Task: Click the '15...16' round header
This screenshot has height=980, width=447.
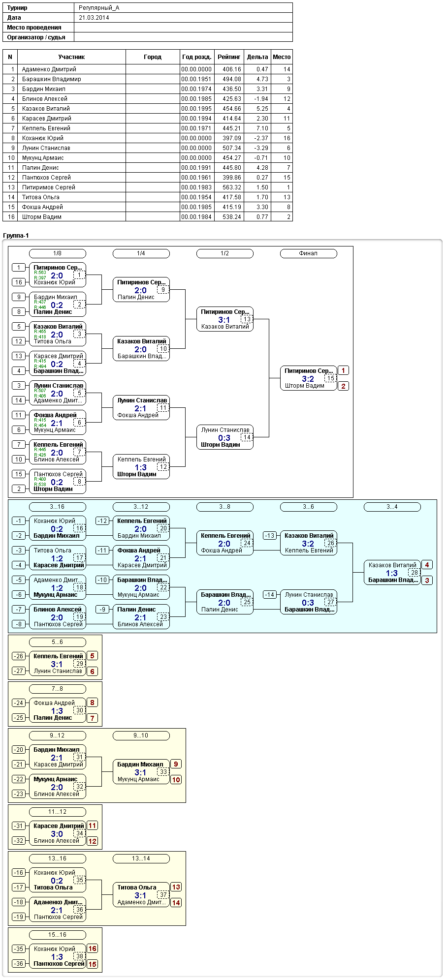Action: (58, 935)
